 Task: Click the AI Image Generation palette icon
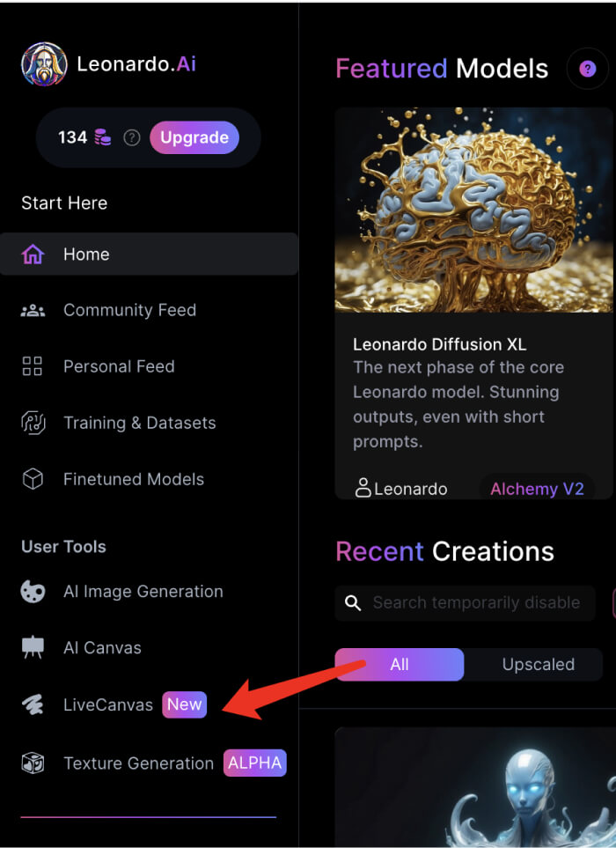(33, 592)
